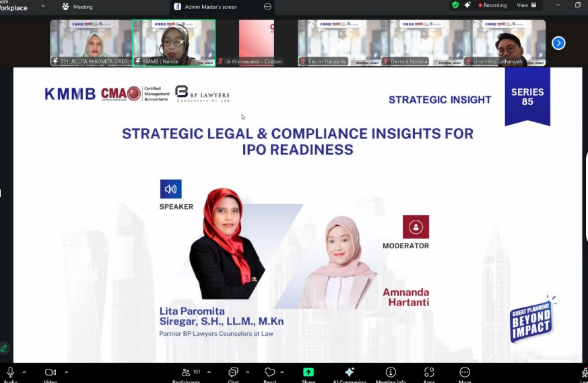Screen dimensions: 588x383
Task: Select Iik Hikmawanti - Cirebon thumbnail
Action: pyautogui.click(x=257, y=42)
